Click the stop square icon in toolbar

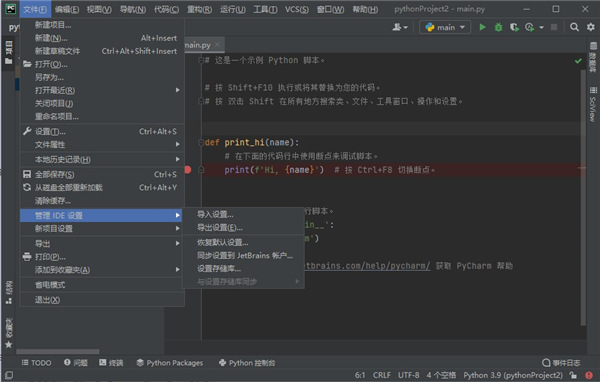click(x=554, y=27)
